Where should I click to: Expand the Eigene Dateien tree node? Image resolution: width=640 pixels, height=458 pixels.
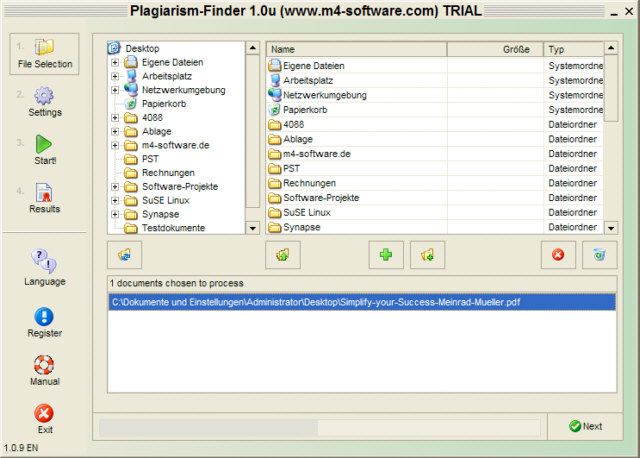coord(115,62)
